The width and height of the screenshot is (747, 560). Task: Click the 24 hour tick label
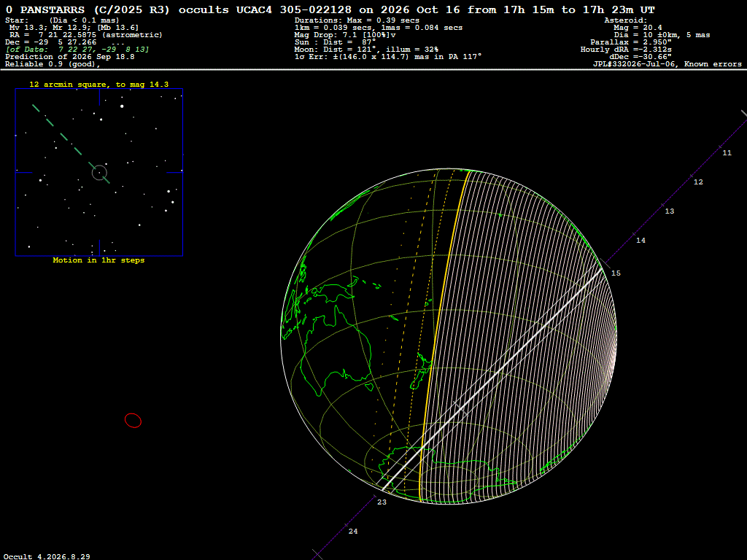(353, 532)
